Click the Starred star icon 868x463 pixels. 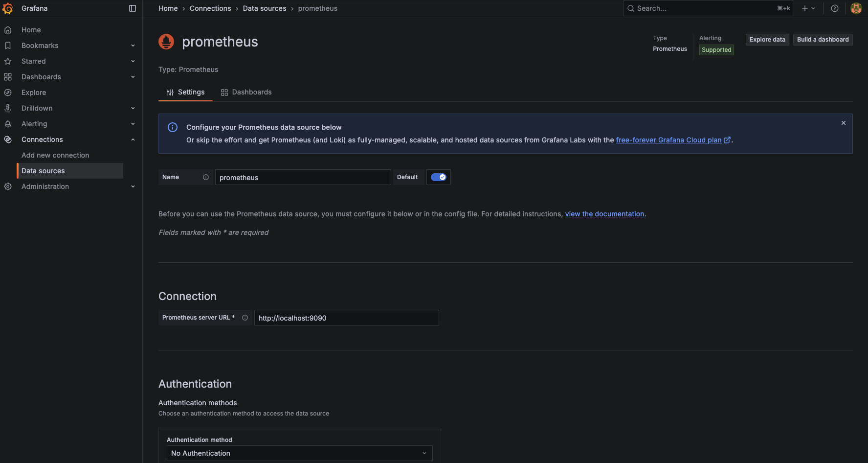(8, 61)
